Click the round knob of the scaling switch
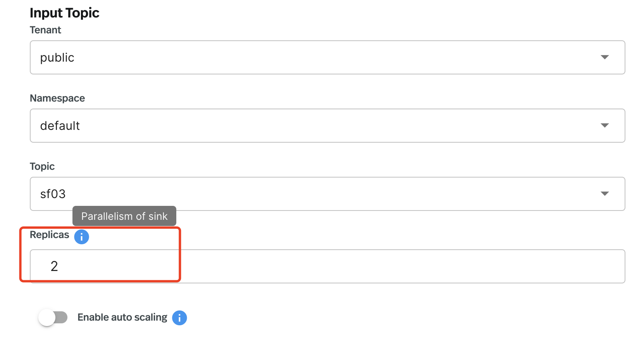Image resolution: width=644 pixels, height=359 pixels. point(48,317)
